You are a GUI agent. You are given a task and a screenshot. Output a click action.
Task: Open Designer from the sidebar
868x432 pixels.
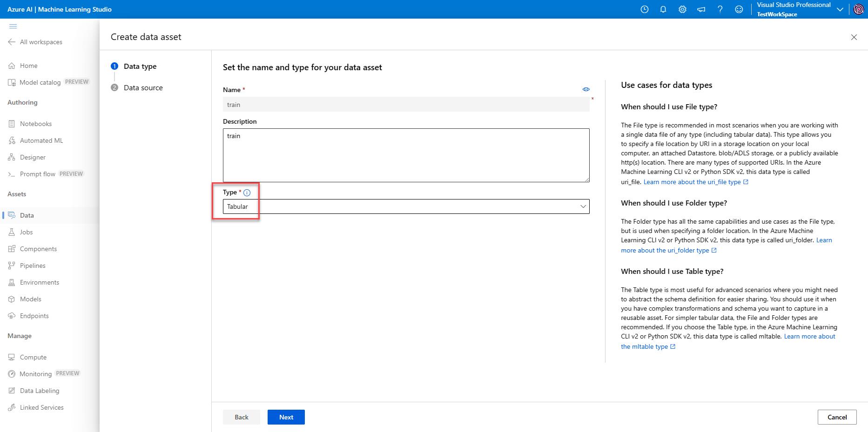coord(33,157)
